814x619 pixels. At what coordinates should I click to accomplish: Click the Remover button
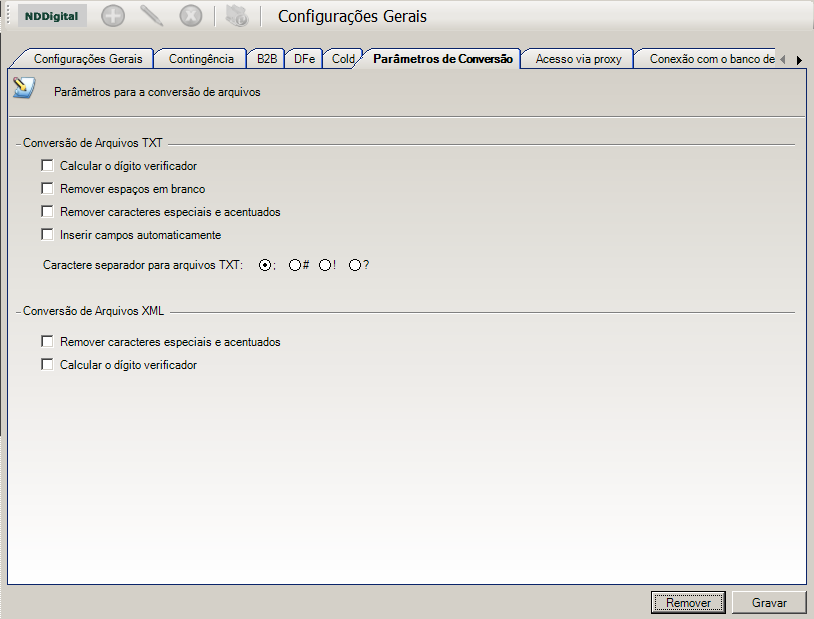tap(688, 603)
